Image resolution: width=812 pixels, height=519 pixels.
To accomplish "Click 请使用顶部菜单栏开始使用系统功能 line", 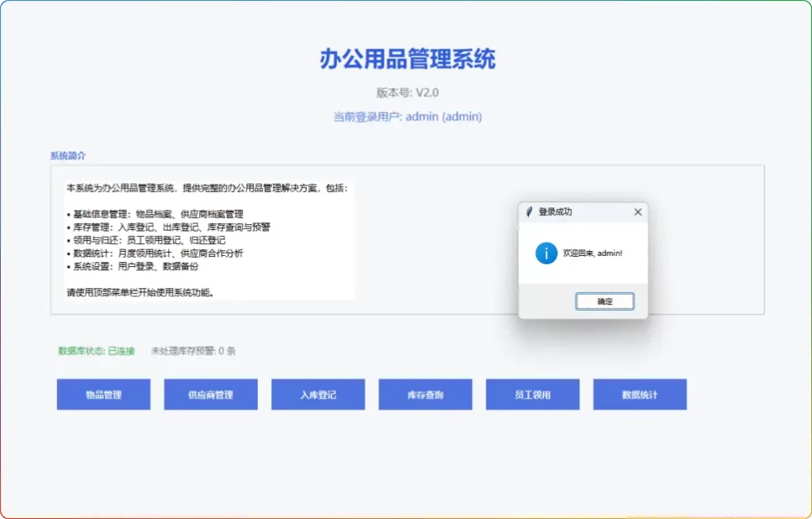I will (x=140, y=292).
